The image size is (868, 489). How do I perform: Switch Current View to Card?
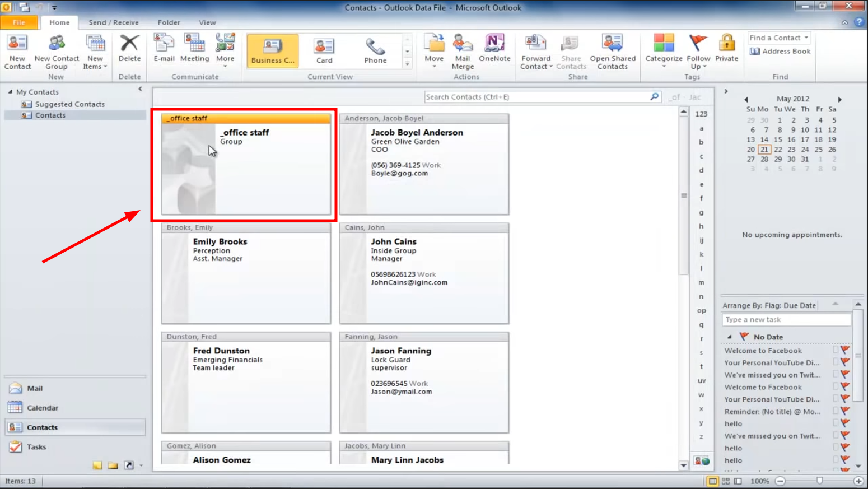click(x=324, y=52)
